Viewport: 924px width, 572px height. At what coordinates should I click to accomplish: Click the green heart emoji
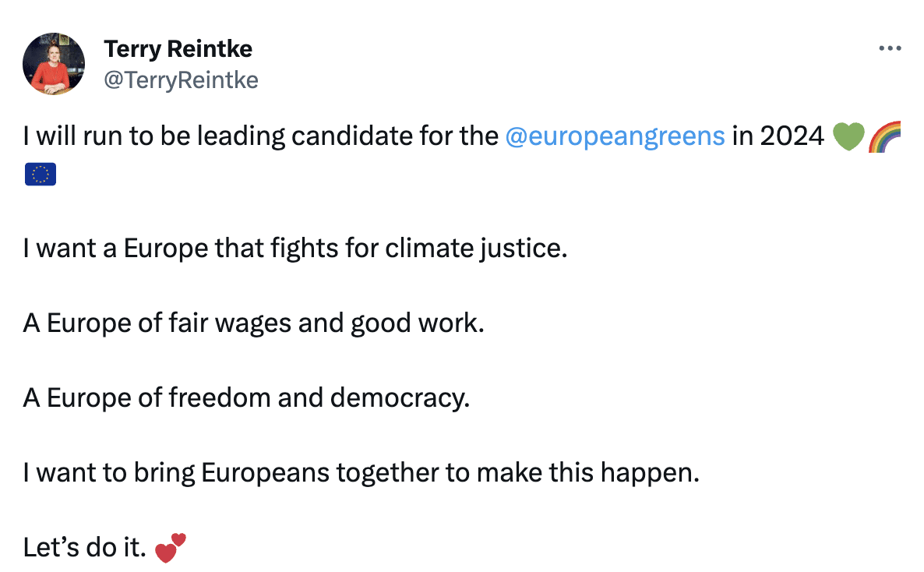(848, 137)
